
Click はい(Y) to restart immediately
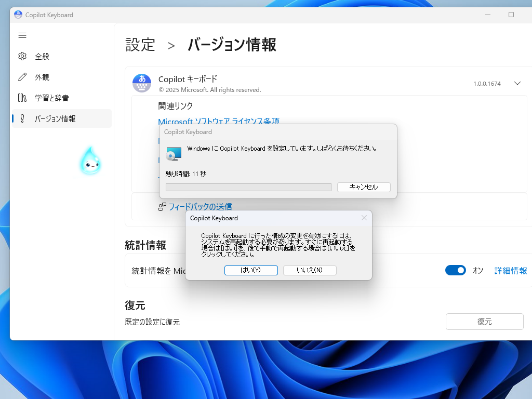coord(251,270)
